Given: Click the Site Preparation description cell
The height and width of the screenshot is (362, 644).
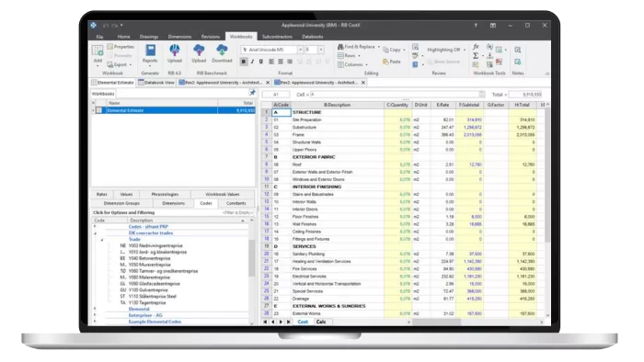Looking at the screenshot, I should [x=338, y=119].
